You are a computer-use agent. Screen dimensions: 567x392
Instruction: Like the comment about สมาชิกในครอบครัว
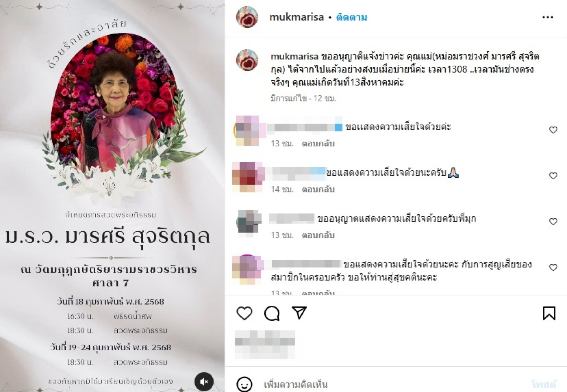(553, 267)
